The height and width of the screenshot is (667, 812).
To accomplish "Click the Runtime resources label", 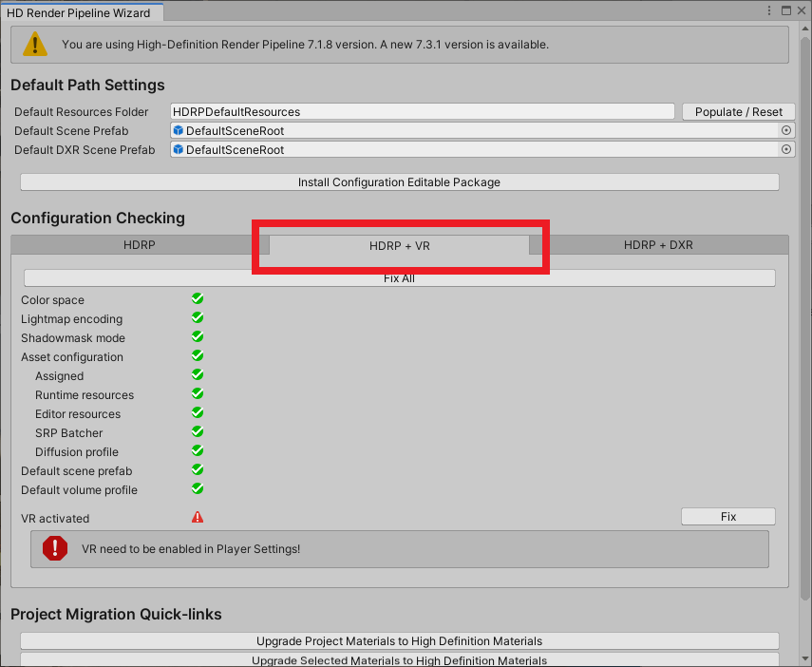I will tap(85, 395).
